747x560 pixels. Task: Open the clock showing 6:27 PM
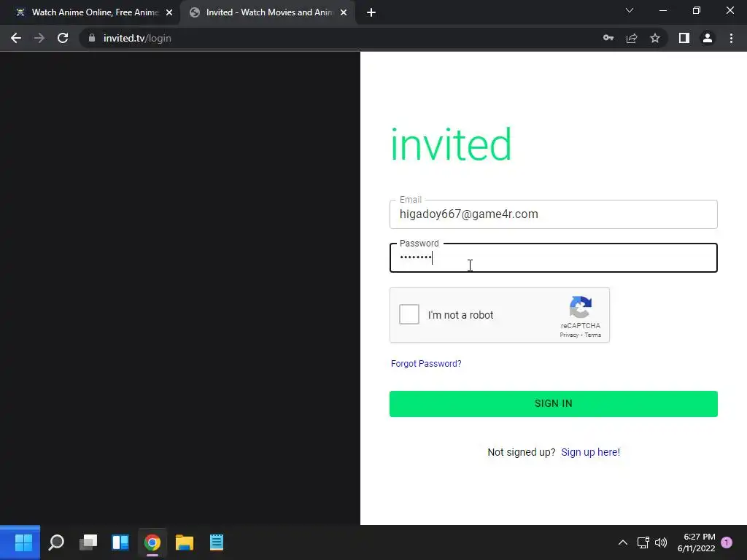click(696, 542)
